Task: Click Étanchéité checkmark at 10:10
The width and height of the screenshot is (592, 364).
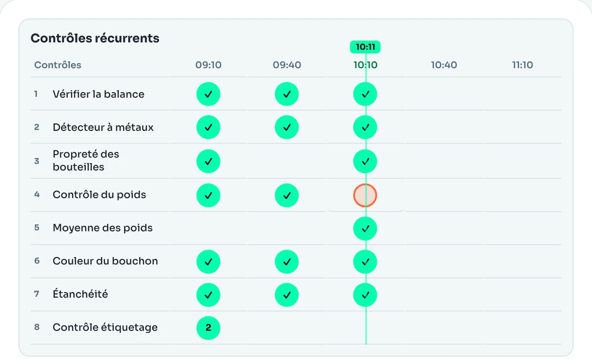Action: pyautogui.click(x=365, y=295)
